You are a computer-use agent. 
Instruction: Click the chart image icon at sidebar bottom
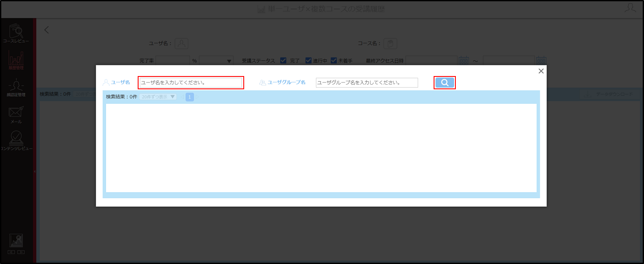click(16, 241)
